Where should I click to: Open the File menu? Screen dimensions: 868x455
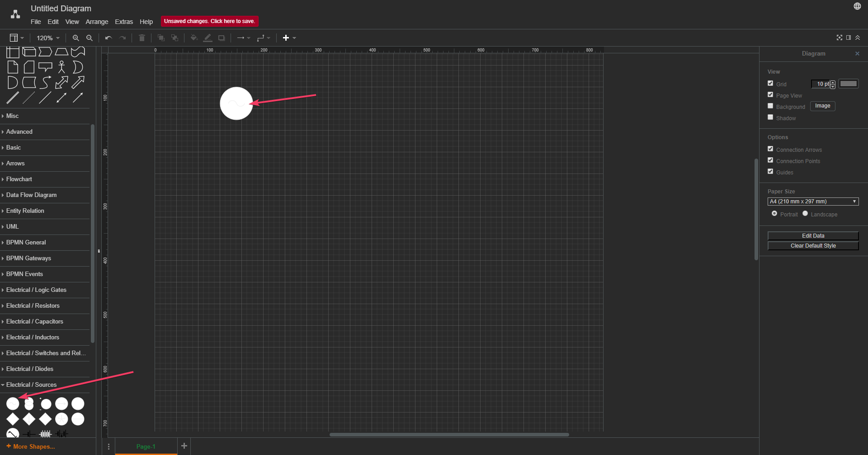click(36, 22)
